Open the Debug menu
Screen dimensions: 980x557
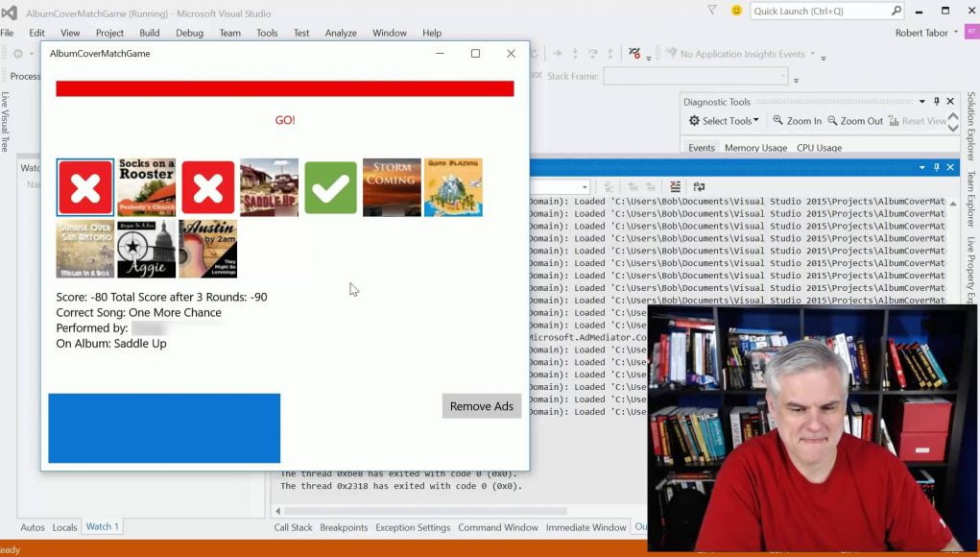click(189, 34)
